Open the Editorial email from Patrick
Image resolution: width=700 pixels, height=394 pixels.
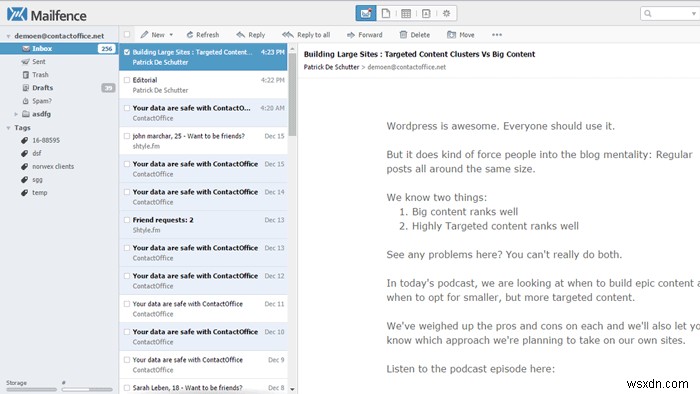point(203,85)
